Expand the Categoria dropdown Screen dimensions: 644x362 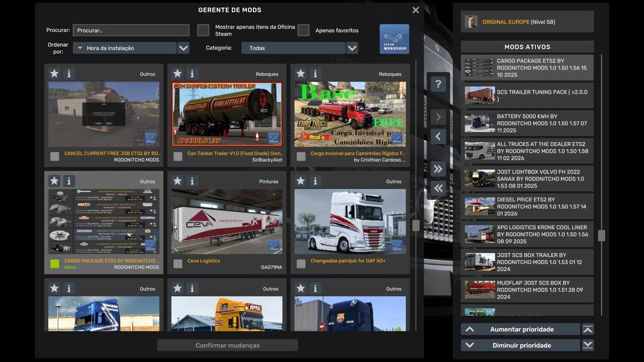(352, 48)
